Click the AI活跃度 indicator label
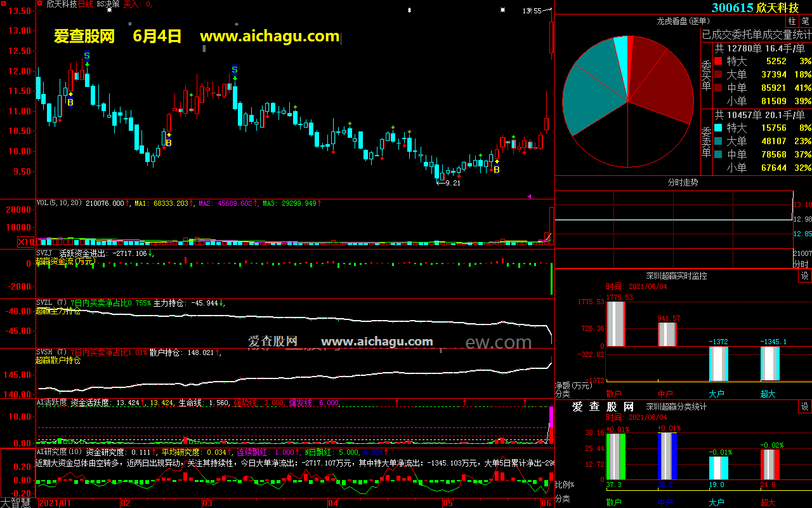The width and height of the screenshot is (812, 508). tap(51, 402)
